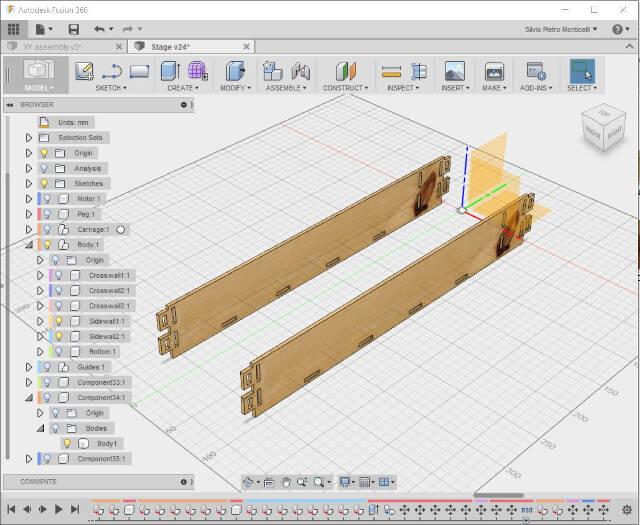Expand the Analysis folder

[29, 168]
